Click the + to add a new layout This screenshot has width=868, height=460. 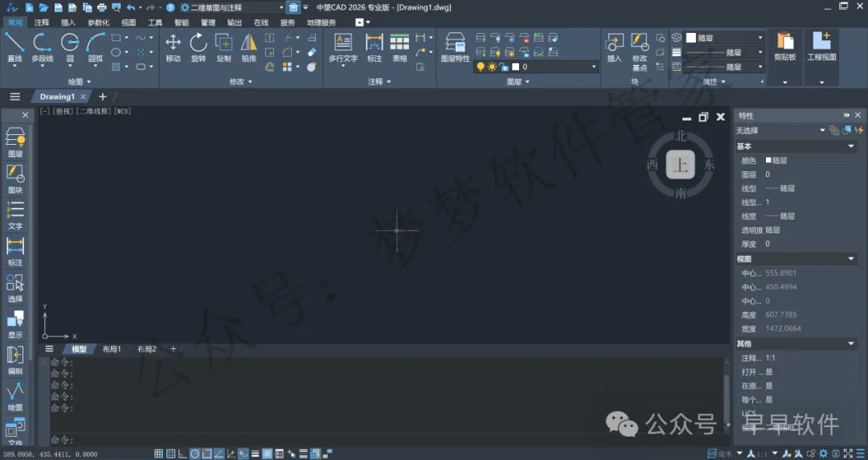(174, 349)
